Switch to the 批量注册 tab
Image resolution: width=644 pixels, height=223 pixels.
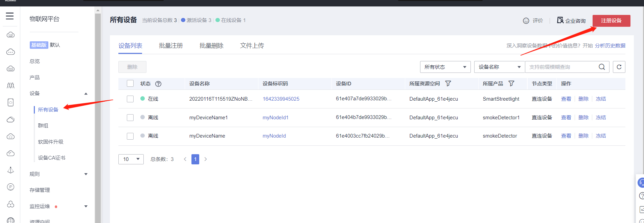pos(171,46)
